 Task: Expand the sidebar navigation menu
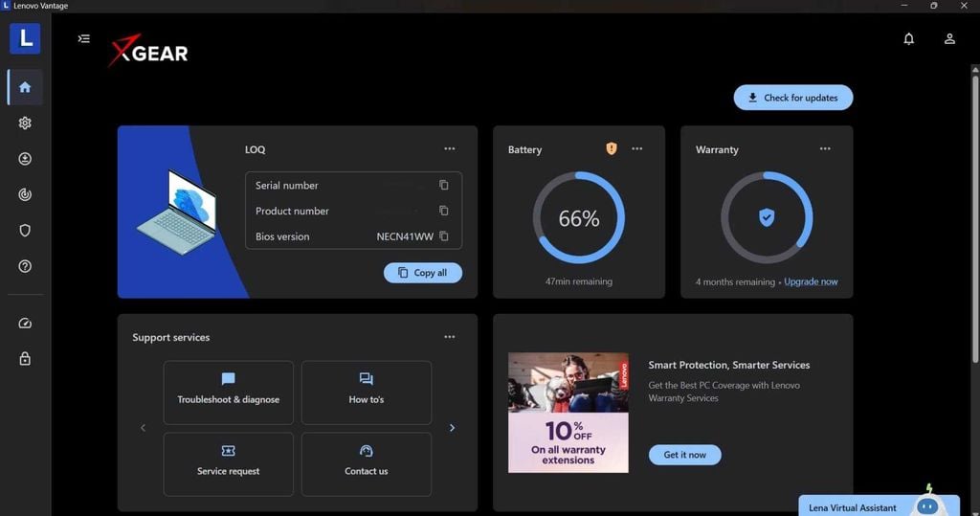(84, 39)
